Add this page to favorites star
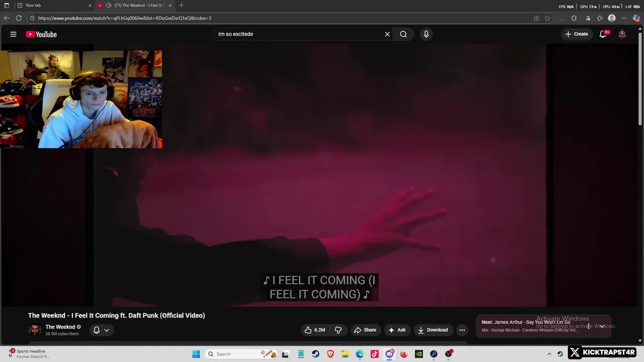The image size is (644, 362). pos(547,18)
